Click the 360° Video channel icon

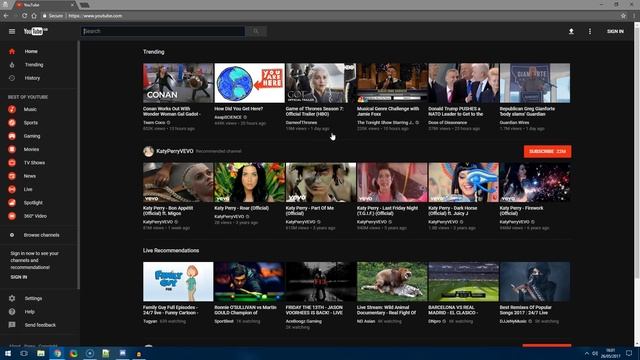12,216
